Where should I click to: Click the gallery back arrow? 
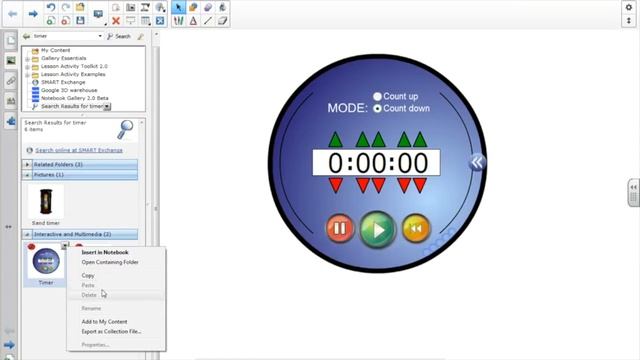click(x=27, y=36)
